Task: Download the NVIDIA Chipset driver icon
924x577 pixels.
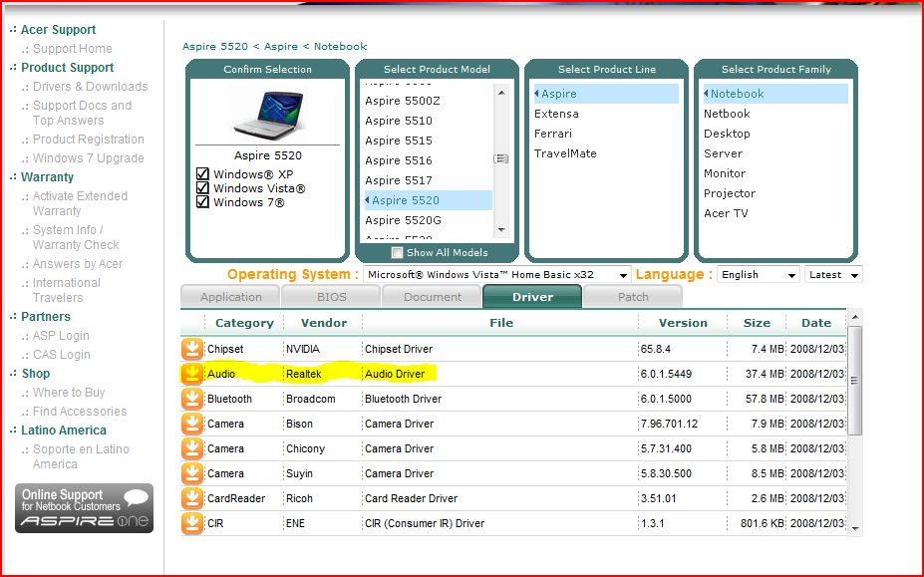Action: pyautogui.click(x=191, y=349)
